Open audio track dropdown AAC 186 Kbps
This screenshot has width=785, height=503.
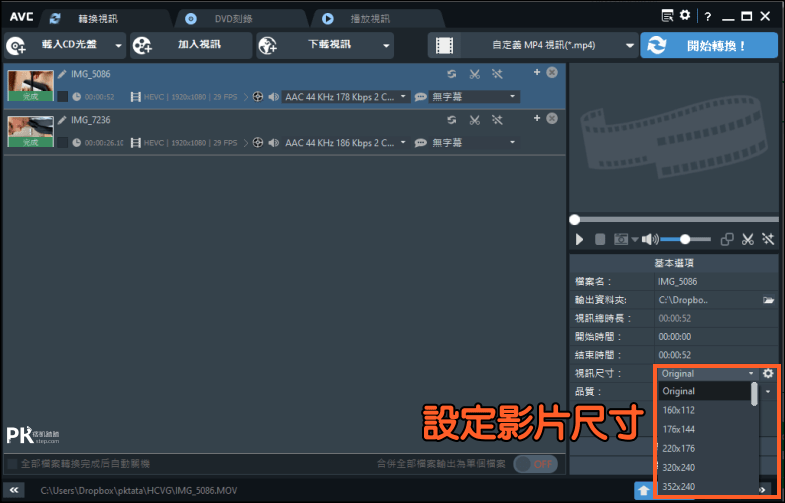point(346,143)
